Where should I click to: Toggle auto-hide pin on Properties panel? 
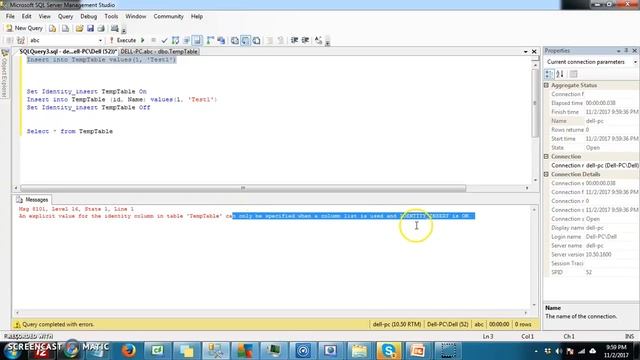pyautogui.click(x=627, y=51)
